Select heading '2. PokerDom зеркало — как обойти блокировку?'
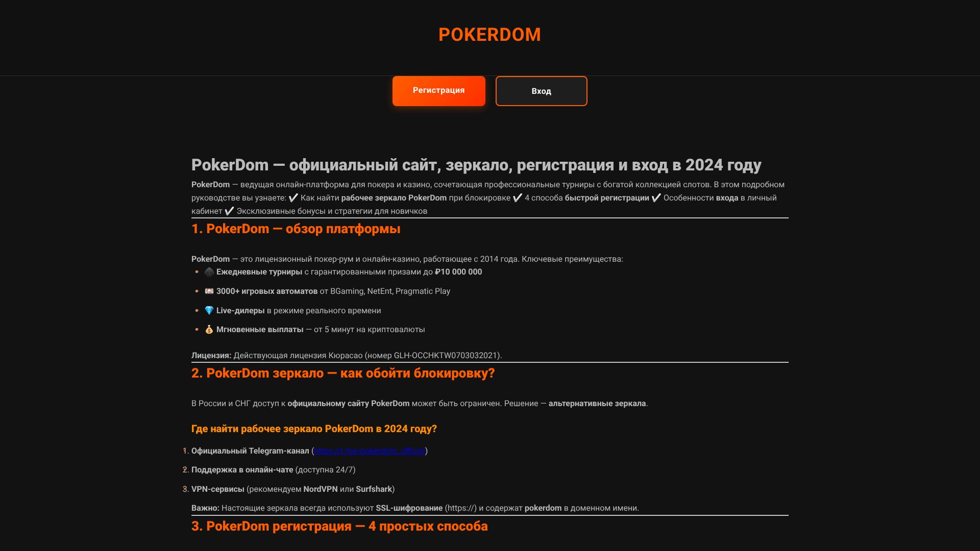The image size is (980, 551). coord(343,373)
